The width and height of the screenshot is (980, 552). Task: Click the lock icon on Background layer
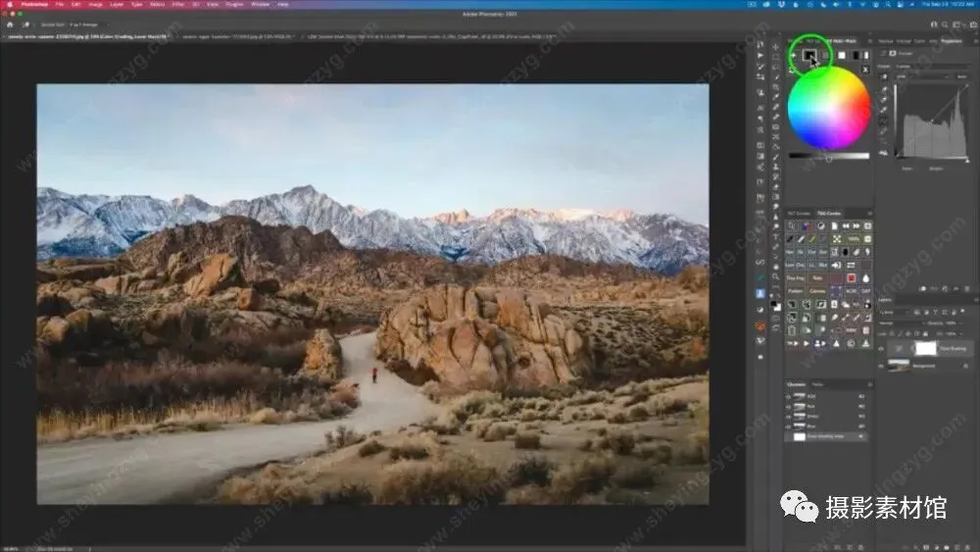[x=965, y=366]
